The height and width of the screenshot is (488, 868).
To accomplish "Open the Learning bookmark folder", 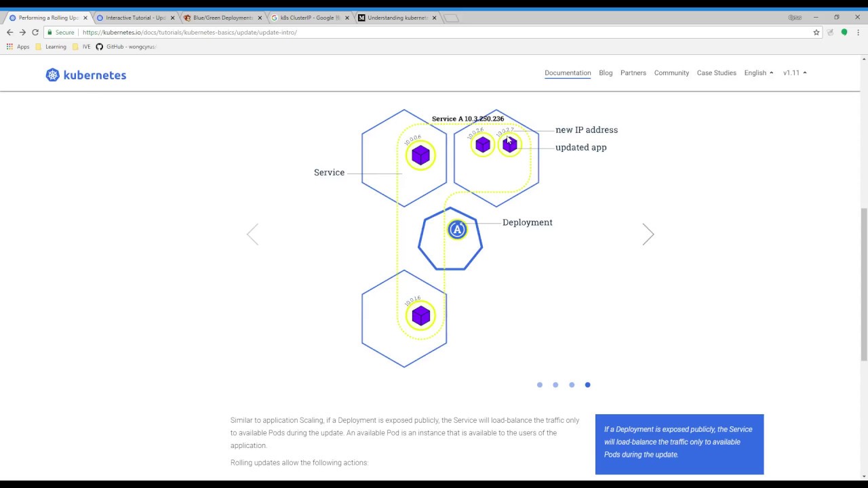I will pyautogui.click(x=51, y=47).
